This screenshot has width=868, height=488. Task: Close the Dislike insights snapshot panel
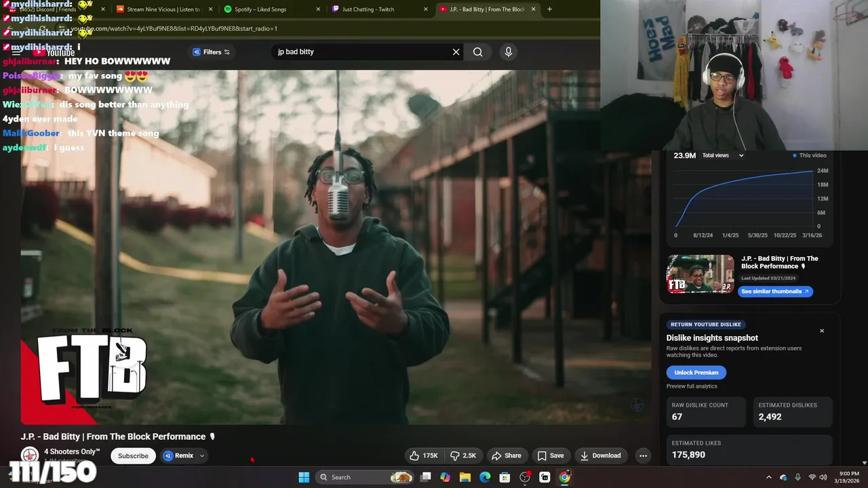[822, 331]
